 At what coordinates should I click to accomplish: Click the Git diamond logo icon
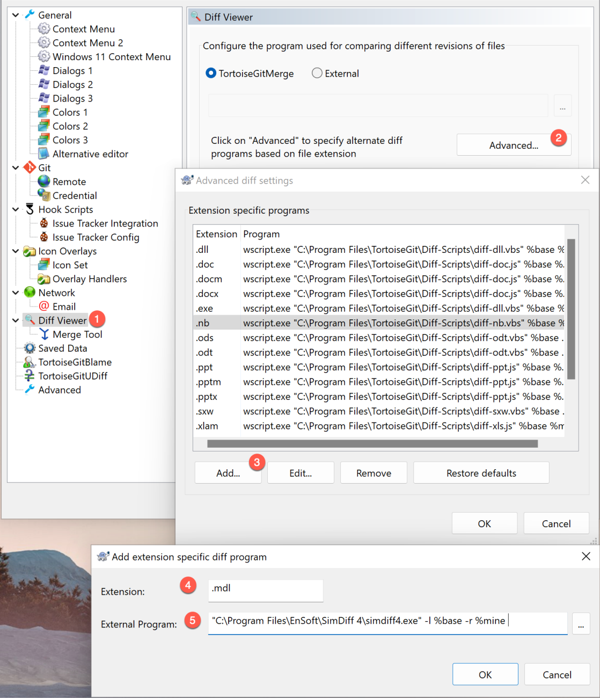point(30,167)
